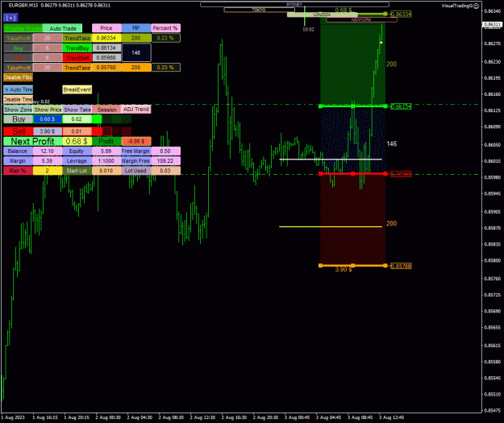The height and width of the screenshot is (423, 504).
Task: Click the yellow horizontal line on chart
Action: (331, 226)
